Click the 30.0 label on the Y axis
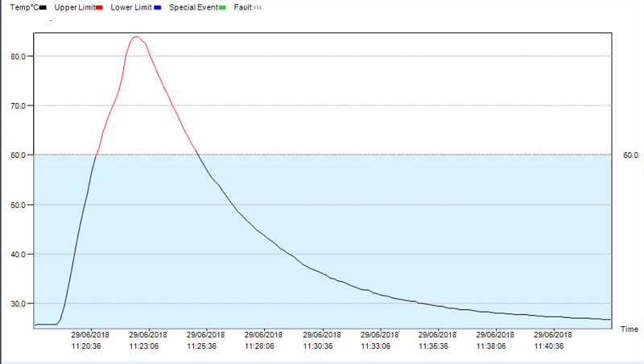 point(17,304)
